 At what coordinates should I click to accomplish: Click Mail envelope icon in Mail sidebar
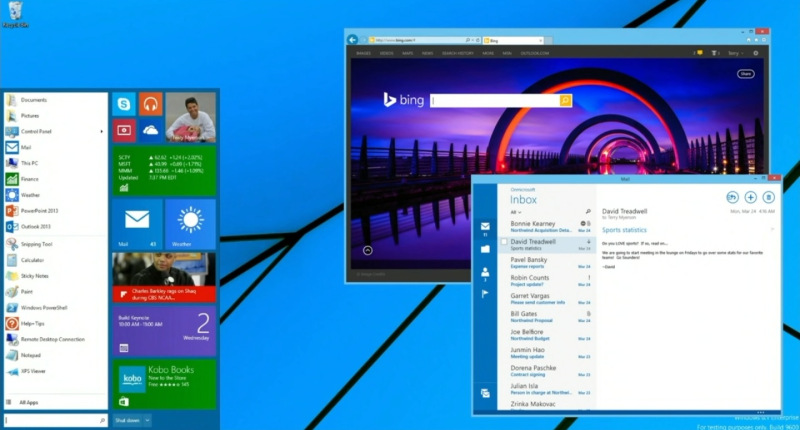pyautogui.click(x=485, y=226)
